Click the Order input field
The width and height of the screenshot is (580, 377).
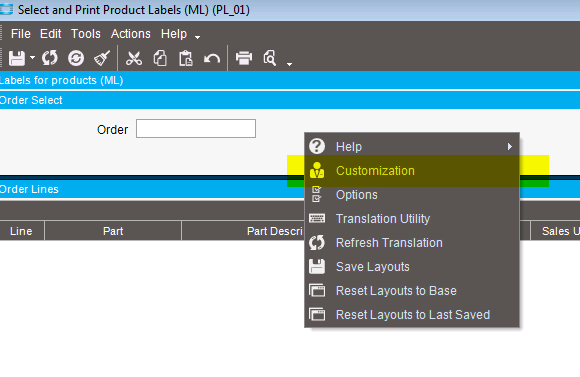[x=196, y=128]
